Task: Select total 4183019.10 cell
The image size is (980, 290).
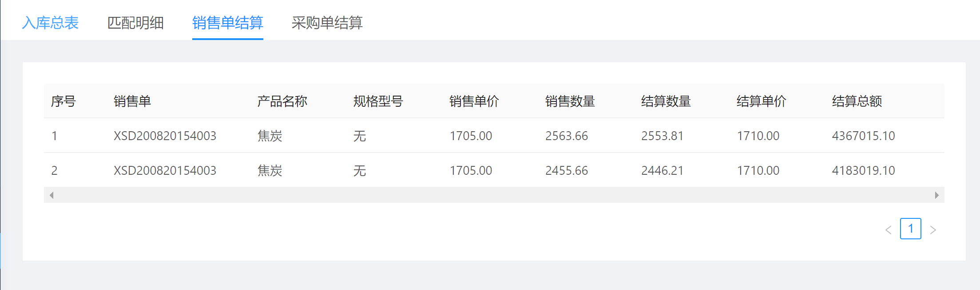Action: pos(863,170)
